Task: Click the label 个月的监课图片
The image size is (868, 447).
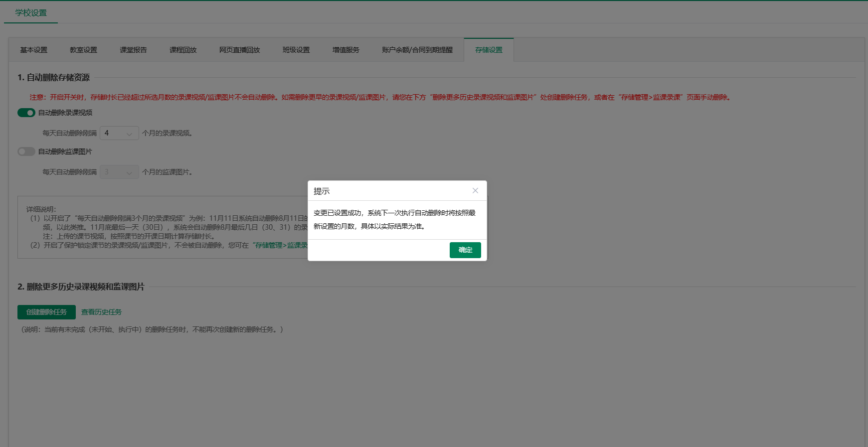Action: click(x=167, y=172)
